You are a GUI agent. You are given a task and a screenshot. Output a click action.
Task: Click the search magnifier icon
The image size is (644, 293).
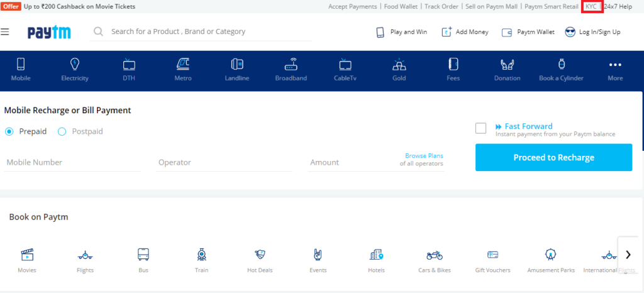click(x=98, y=31)
